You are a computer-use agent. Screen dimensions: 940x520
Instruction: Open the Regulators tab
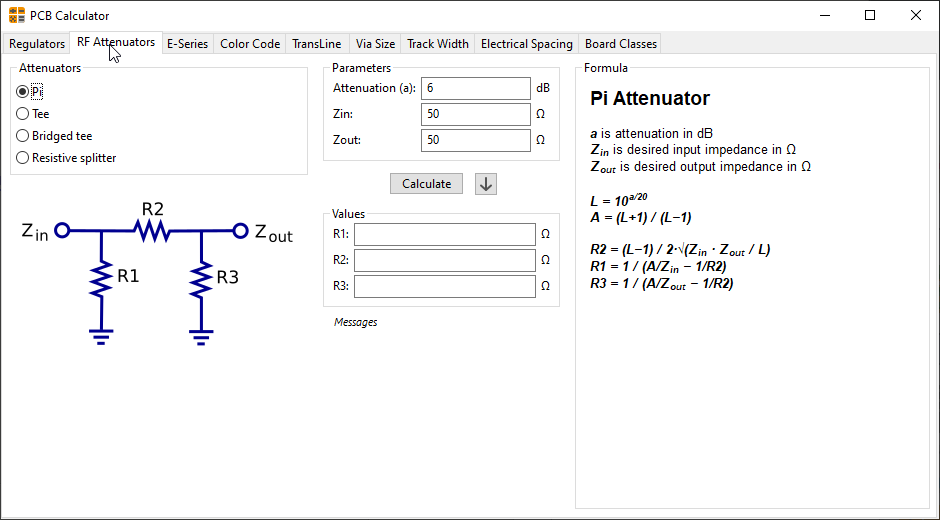pyautogui.click(x=37, y=44)
